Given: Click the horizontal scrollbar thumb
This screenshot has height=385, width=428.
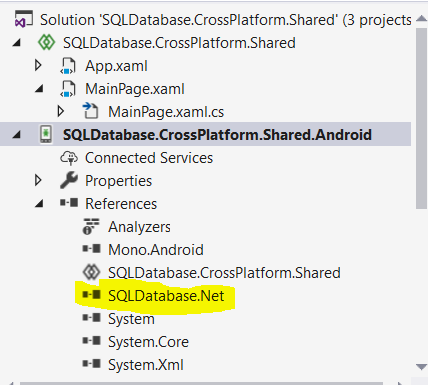Looking at the screenshot, I should pos(201,383).
